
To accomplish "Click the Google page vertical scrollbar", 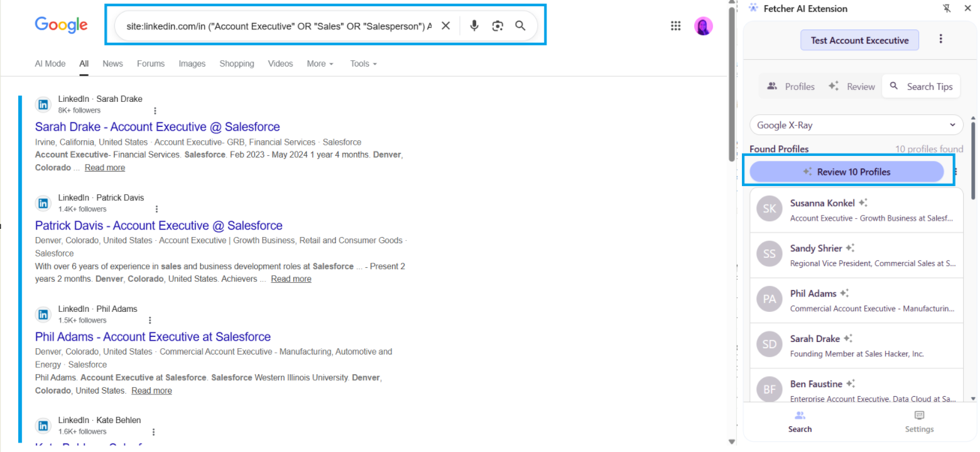I will point(731,85).
